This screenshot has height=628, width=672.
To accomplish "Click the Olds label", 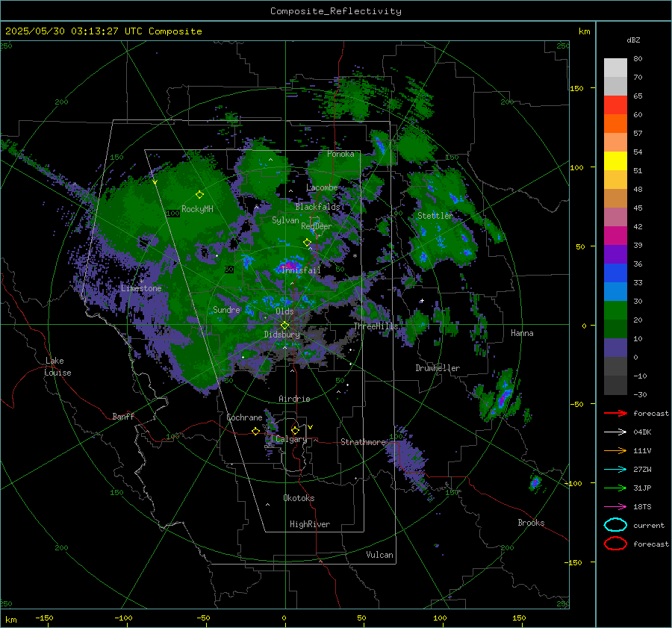I will (284, 311).
